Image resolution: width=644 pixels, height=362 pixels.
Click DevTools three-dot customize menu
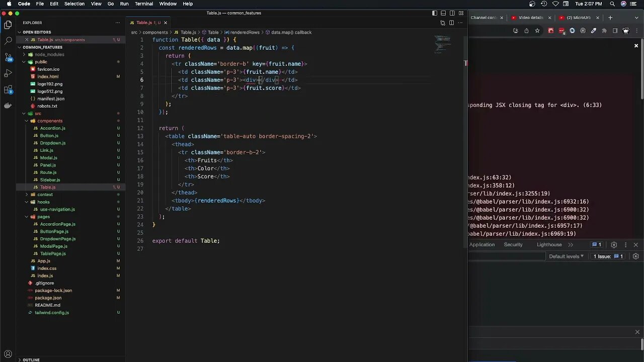(626, 245)
